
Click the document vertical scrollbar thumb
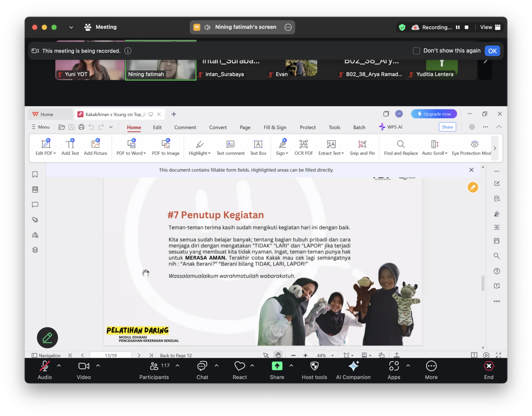483,283
